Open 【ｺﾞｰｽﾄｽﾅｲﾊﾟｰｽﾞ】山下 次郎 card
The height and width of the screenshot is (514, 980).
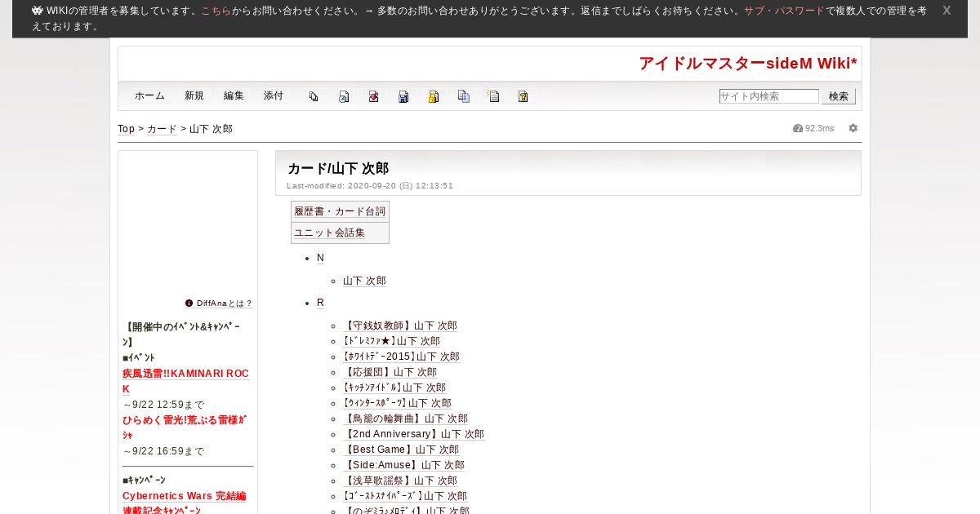click(x=405, y=496)
